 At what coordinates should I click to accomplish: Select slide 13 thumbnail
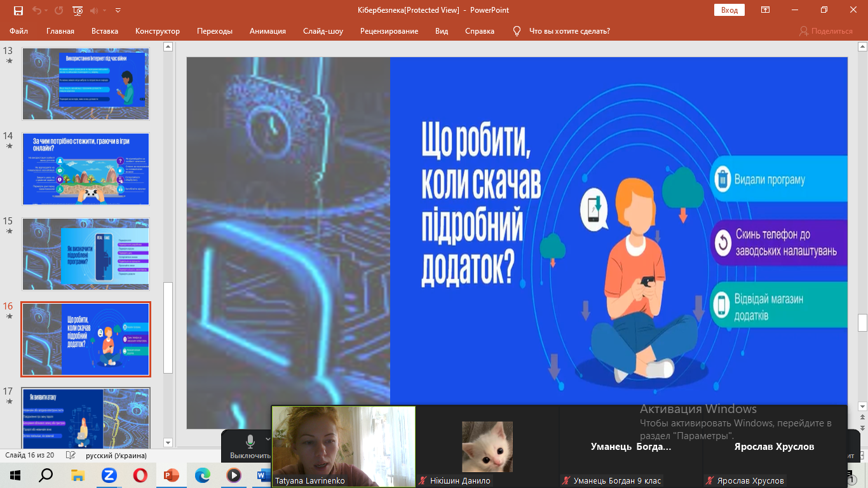[x=86, y=84]
